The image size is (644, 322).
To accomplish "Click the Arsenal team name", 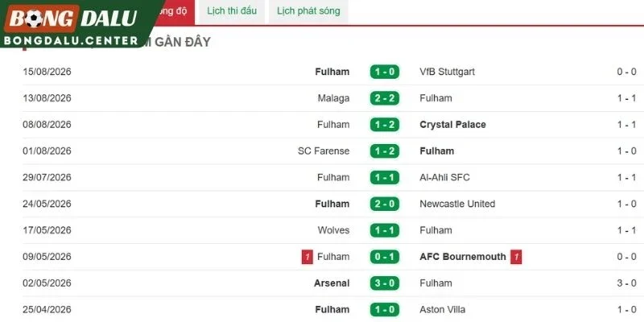I will click(x=332, y=283).
